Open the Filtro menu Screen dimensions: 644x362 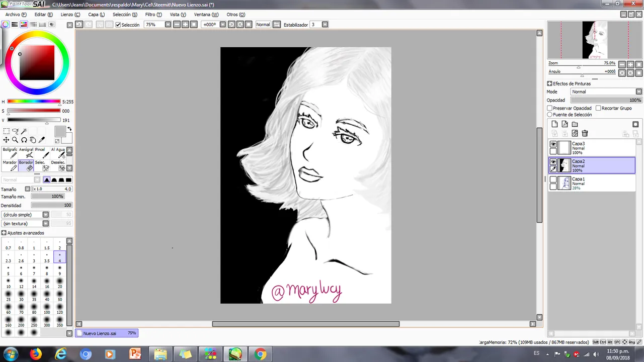pyautogui.click(x=153, y=15)
